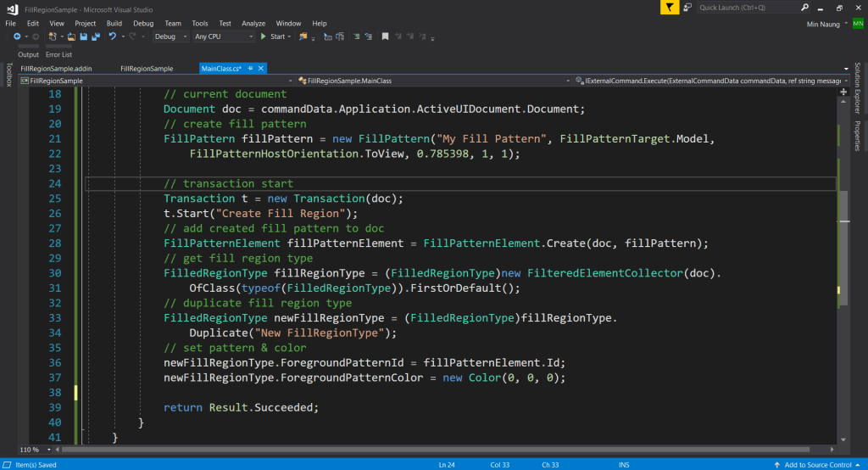Open the Build menu
This screenshot has width=868, height=470.
point(114,23)
